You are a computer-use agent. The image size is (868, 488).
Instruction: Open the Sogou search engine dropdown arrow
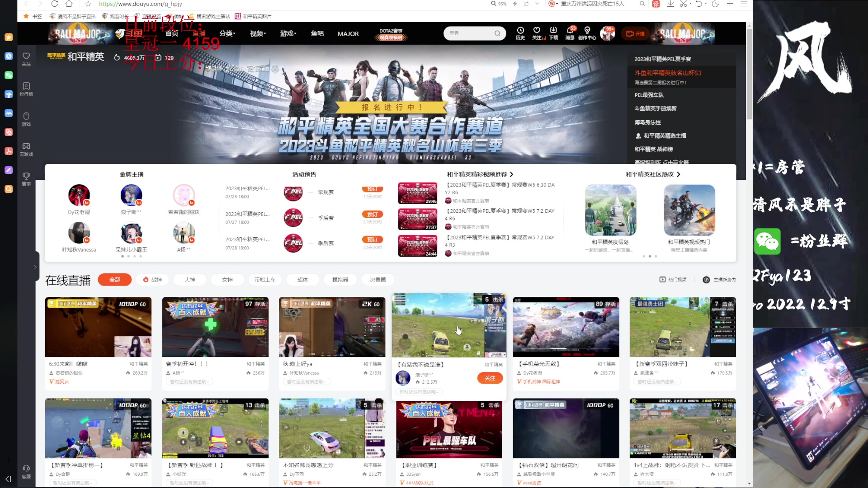[557, 4]
